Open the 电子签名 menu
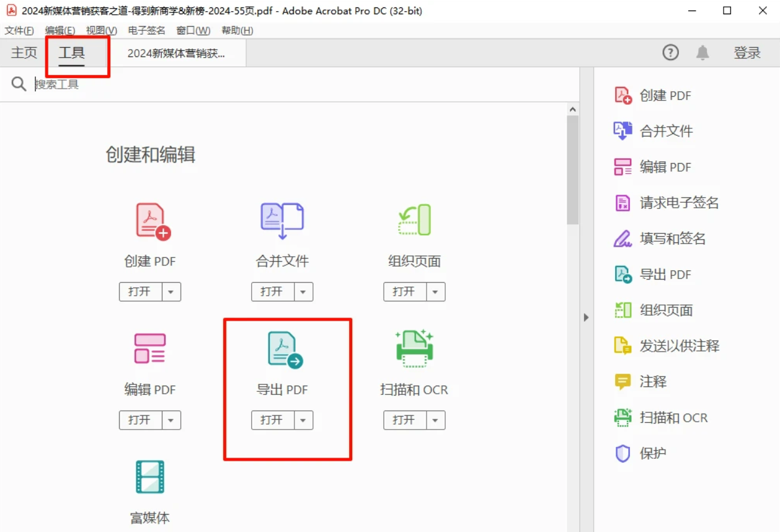The image size is (780, 532). point(147,30)
